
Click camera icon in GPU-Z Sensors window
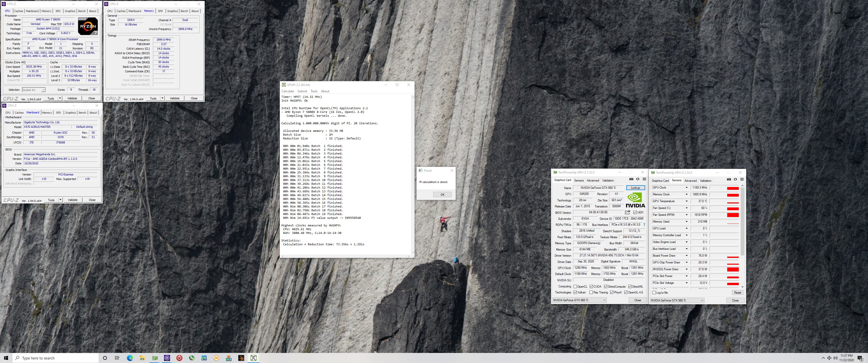(729, 179)
